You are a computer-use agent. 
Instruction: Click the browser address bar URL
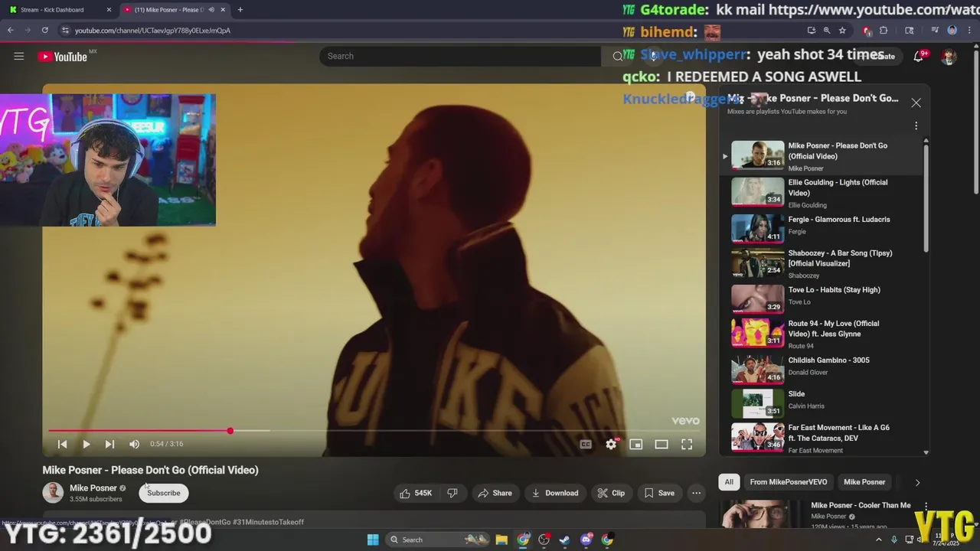[152, 31]
